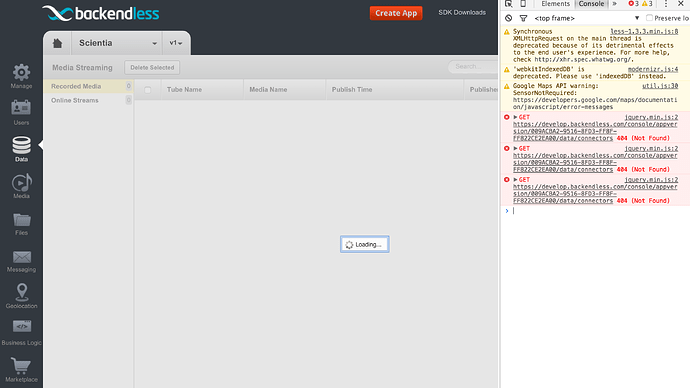Open the modernizr.js source link
Image resolution: width=690 pixels, height=388 pixels.
pyautogui.click(x=653, y=69)
